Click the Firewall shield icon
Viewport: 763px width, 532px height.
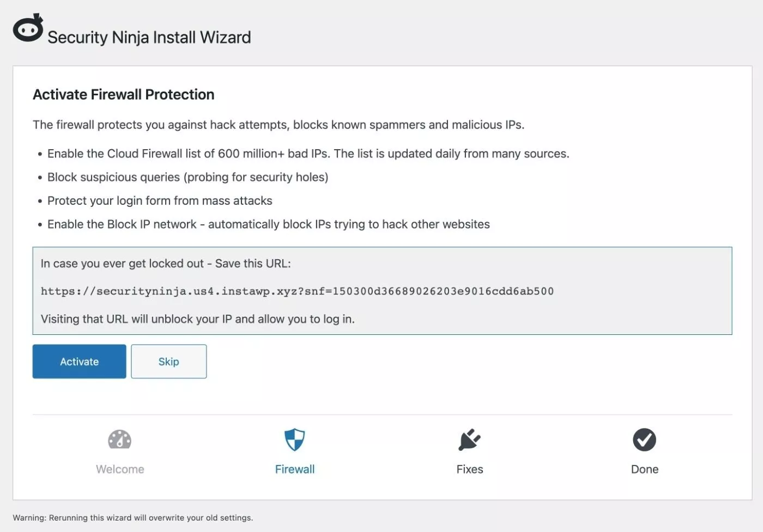point(295,439)
